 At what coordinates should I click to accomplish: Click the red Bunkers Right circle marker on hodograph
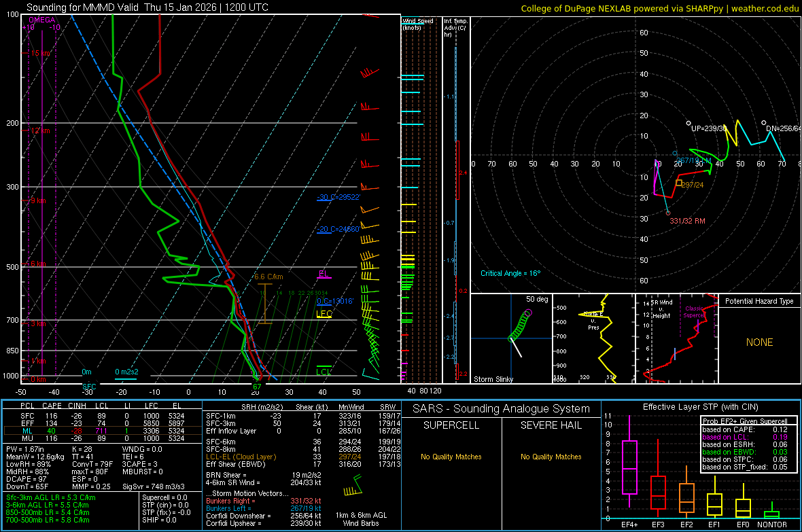click(668, 213)
